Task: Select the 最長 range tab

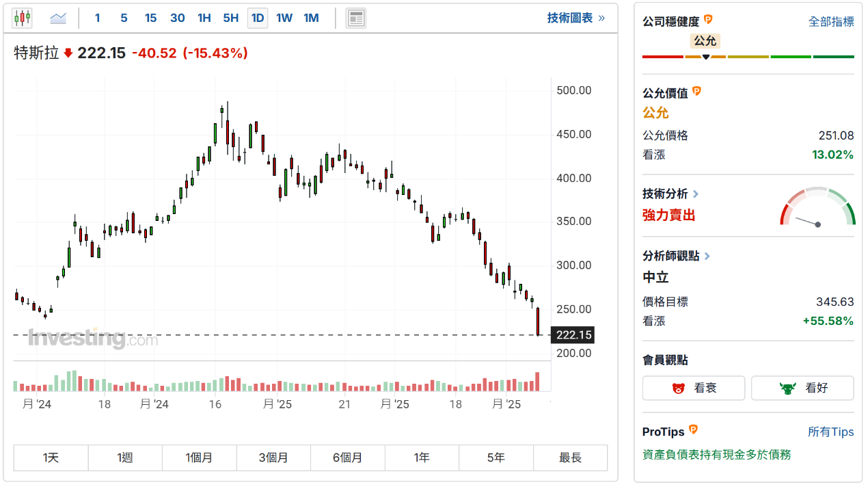Action: click(x=570, y=458)
